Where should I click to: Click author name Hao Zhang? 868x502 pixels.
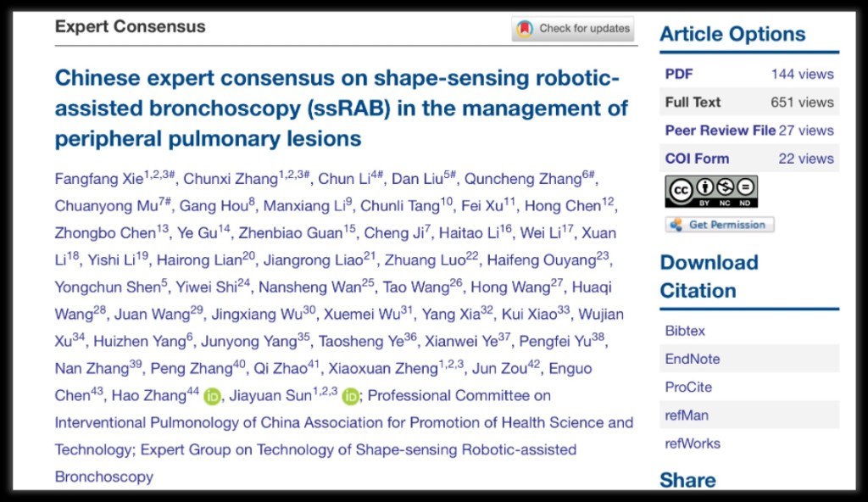(x=149, y=396)
